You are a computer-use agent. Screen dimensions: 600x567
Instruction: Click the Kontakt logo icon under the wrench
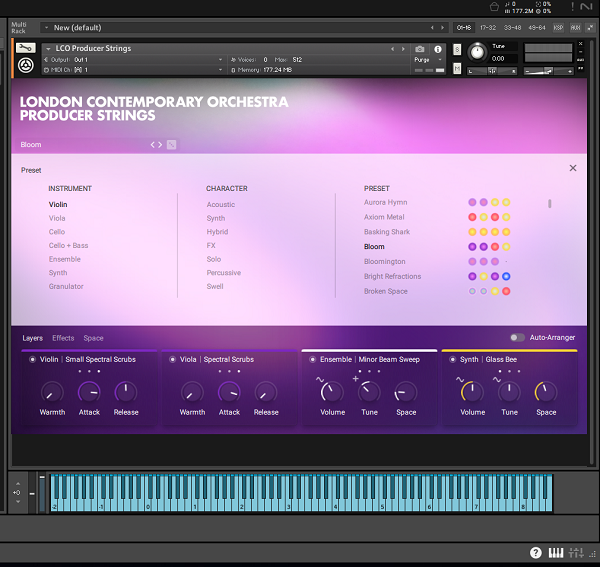coord(26,65)
